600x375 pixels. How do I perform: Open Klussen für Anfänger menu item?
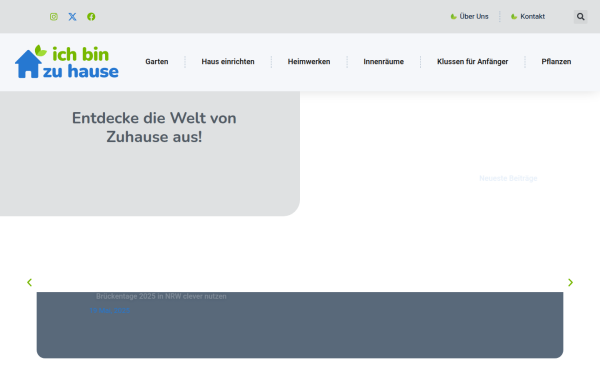coord(473,62)
